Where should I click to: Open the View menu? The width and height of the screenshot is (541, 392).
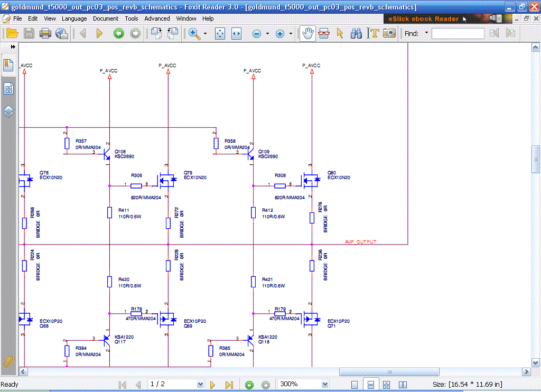pyautogui.click(x=50, y=18)
